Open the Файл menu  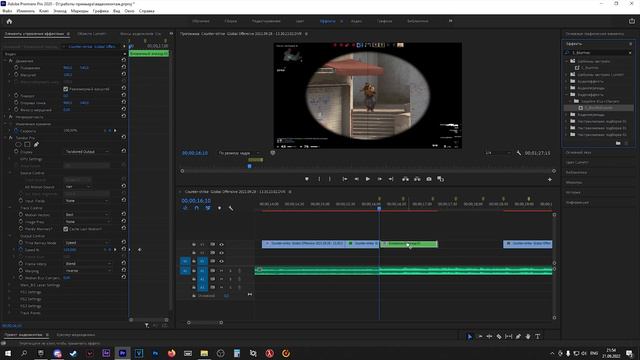[x=7, y=11]
